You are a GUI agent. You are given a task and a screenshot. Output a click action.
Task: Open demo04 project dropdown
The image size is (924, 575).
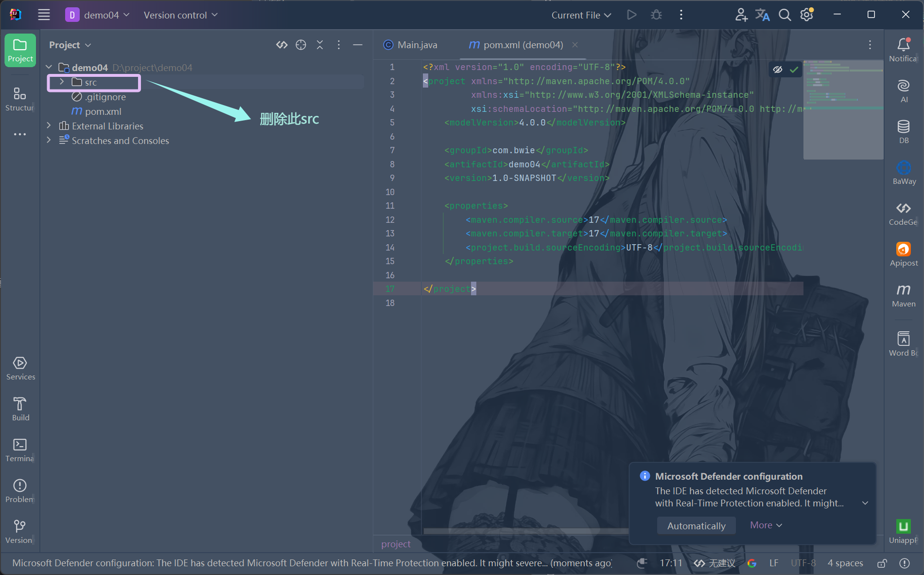pos(98,15)
